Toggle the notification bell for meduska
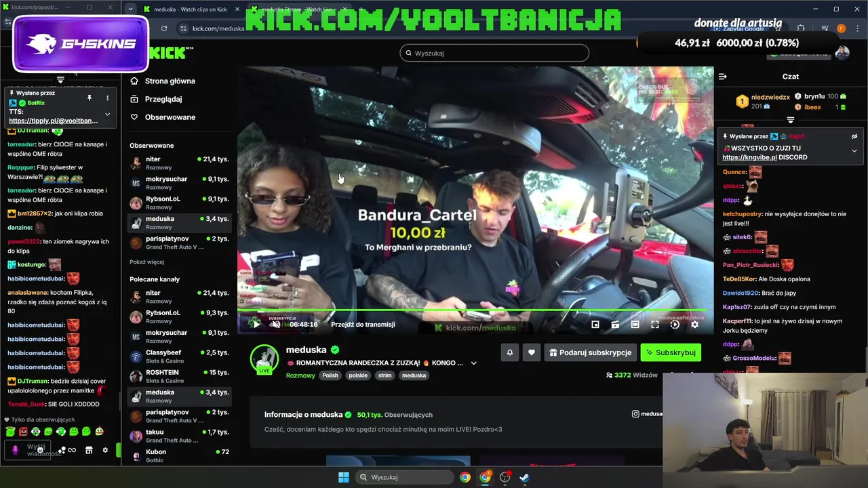The image size is (868, 488). click(510, 352)
